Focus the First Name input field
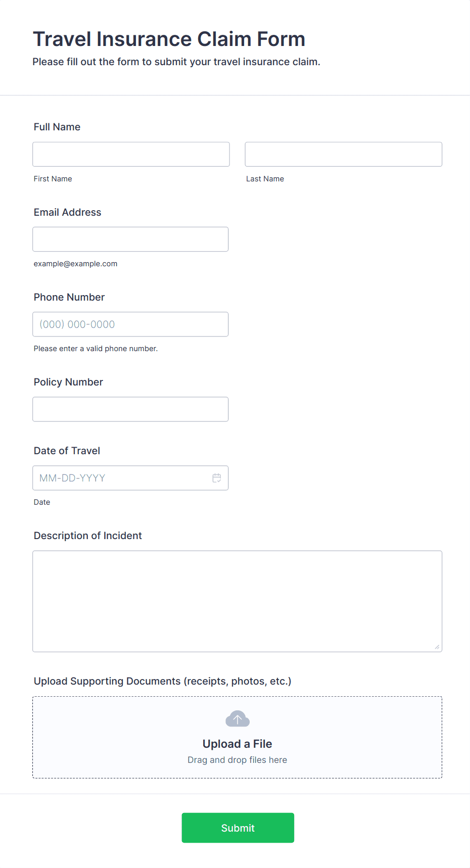 [x=131, y=154]
